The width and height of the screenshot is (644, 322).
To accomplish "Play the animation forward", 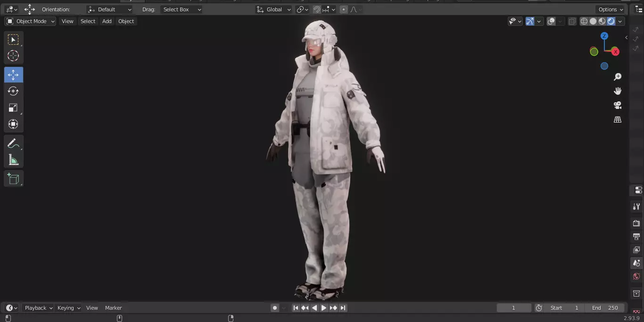I will click(x=324, y=308).
